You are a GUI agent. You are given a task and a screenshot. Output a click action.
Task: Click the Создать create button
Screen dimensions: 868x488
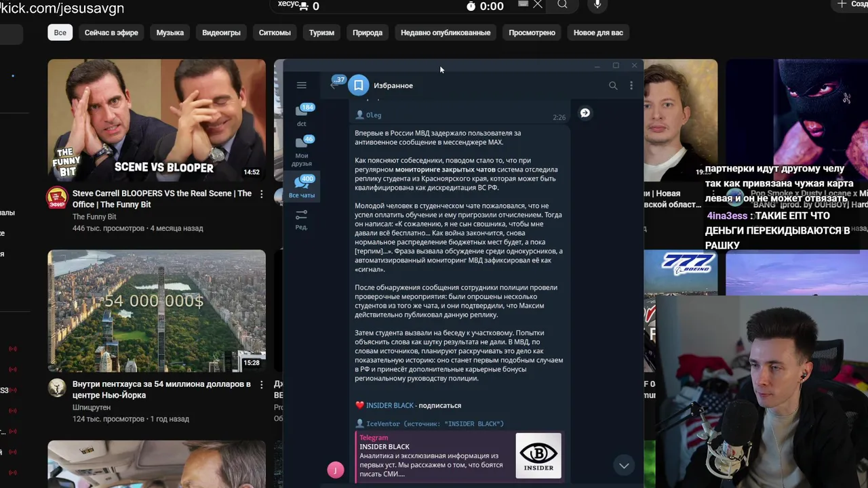[x=852, y=5]
